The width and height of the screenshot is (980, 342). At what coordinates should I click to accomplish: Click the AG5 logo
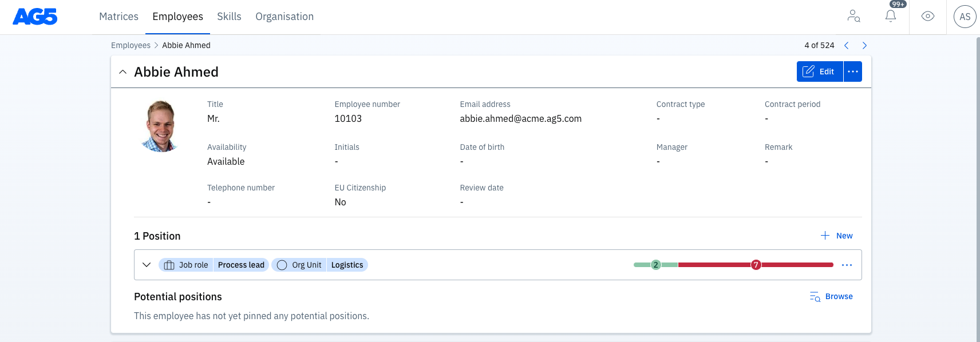(x=35, y=17)
